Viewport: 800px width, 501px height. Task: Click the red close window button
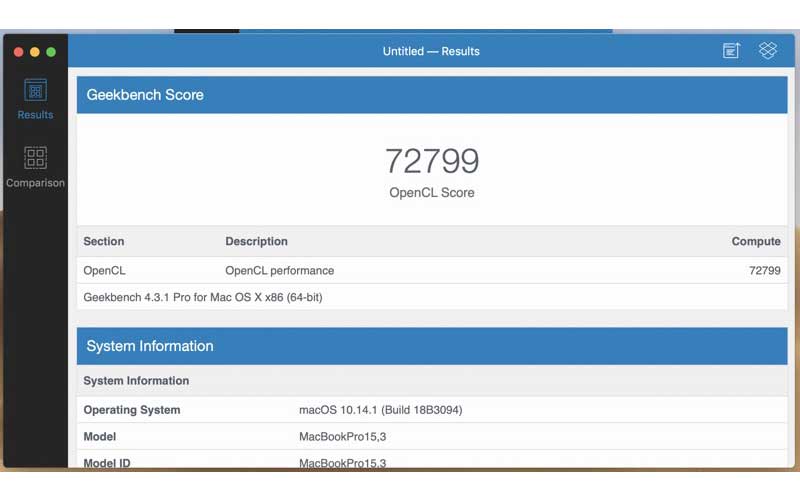(x=17, y=51)
